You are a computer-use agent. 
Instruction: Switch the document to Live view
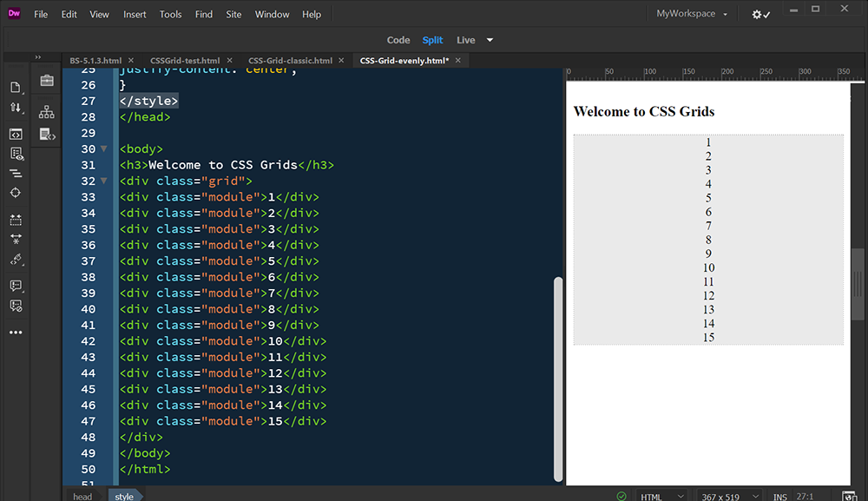[465, 39]
